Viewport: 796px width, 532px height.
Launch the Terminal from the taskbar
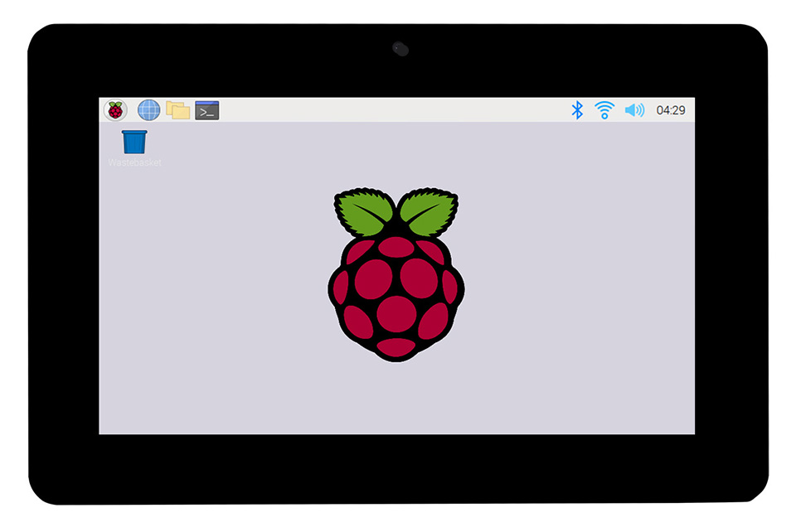pyautogui.click(x=207, y=110)
